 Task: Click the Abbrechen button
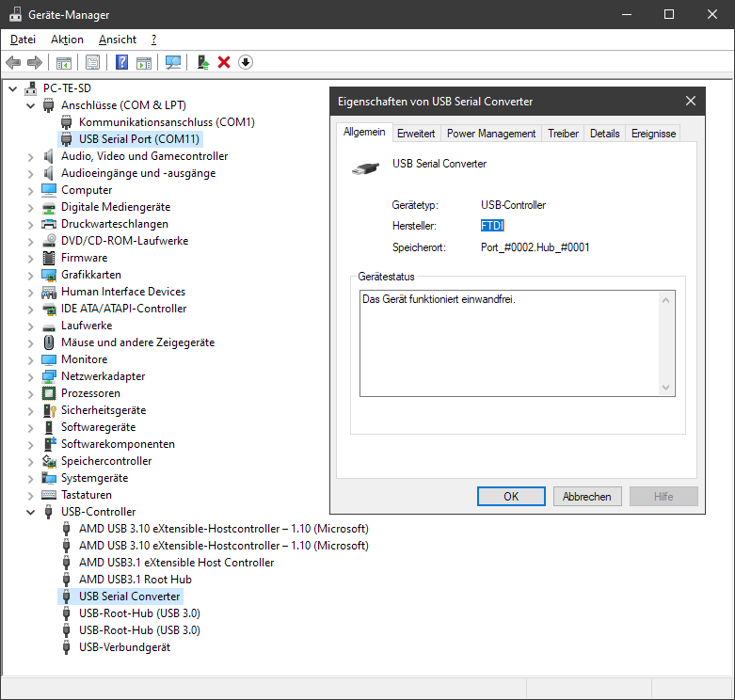pyautogui.click(x=587, y=497)
